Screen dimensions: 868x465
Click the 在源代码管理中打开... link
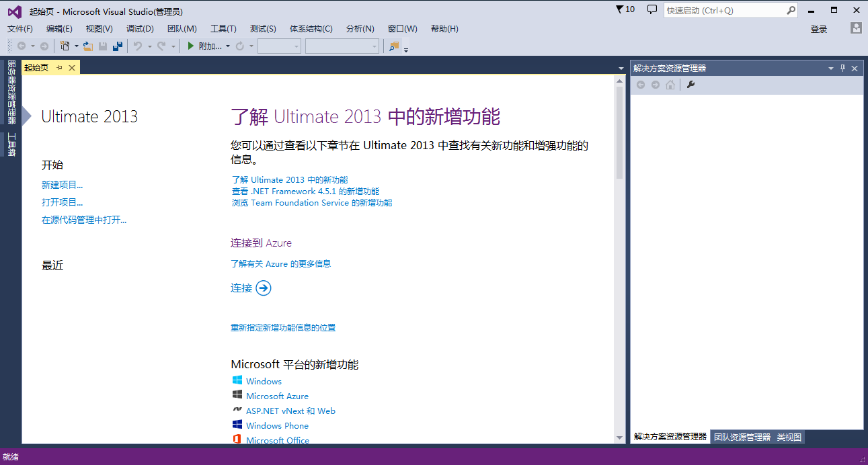[84, 220]
